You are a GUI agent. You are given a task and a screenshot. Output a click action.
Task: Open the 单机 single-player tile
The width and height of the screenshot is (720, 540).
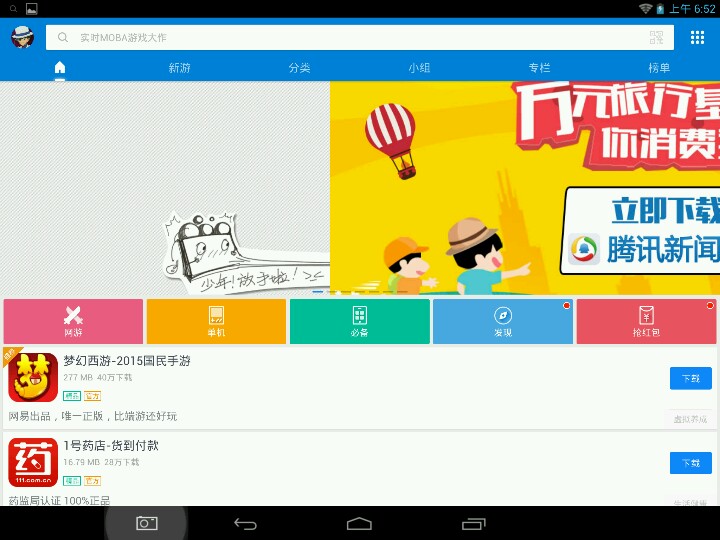[216, 321]
